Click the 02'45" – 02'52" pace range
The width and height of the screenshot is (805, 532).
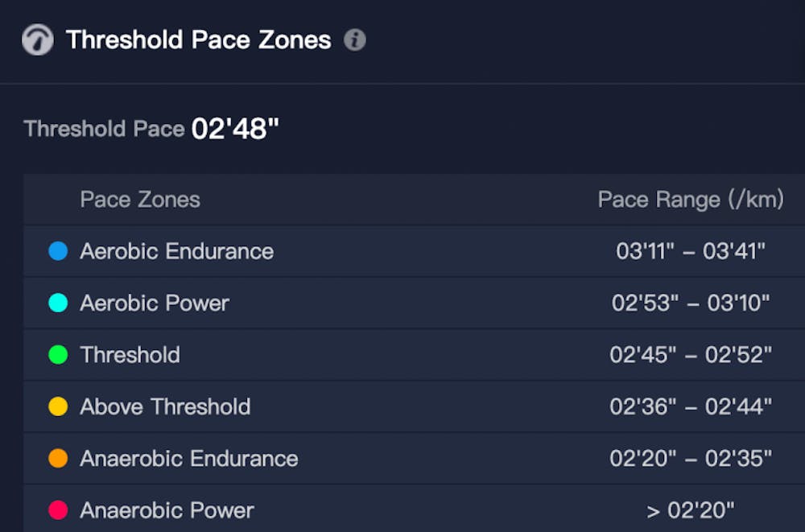click(x=691, y=355)
